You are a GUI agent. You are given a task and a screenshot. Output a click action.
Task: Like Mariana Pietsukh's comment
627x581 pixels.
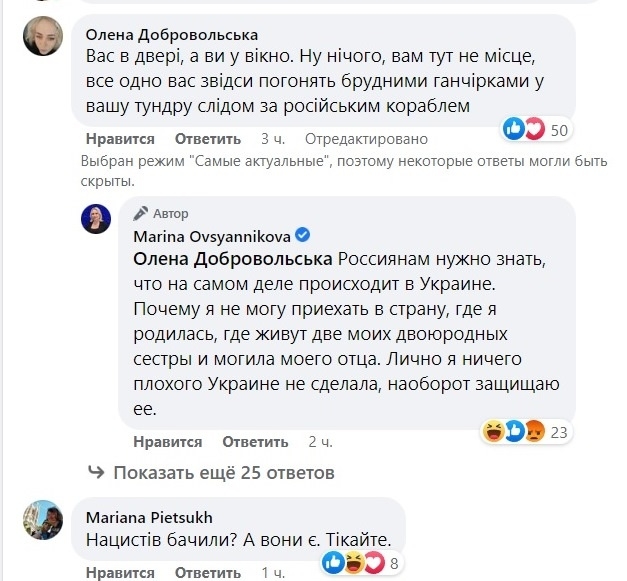(120, 573)
